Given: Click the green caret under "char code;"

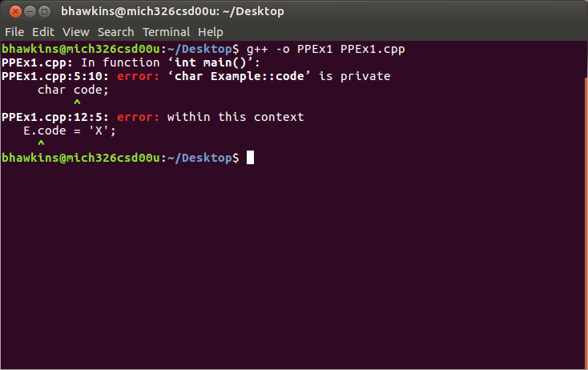Looking at the screenshot, I should [77, 104].
